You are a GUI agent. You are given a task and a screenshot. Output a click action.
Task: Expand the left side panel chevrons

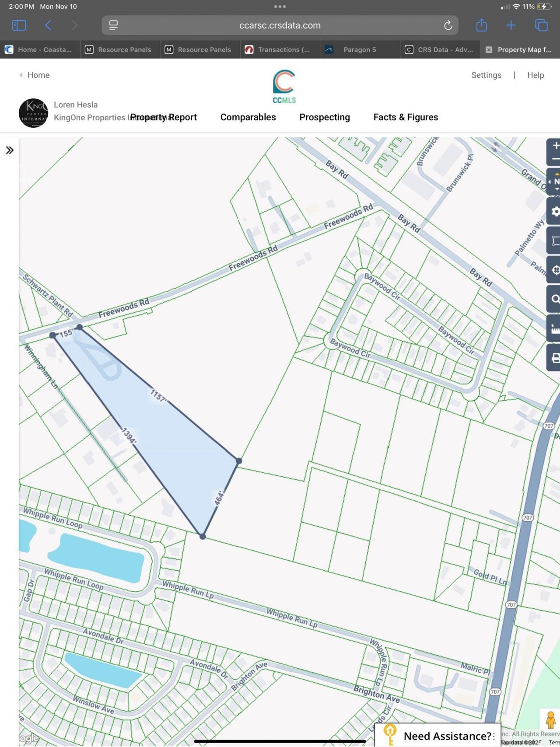click(x=10, y=150)
